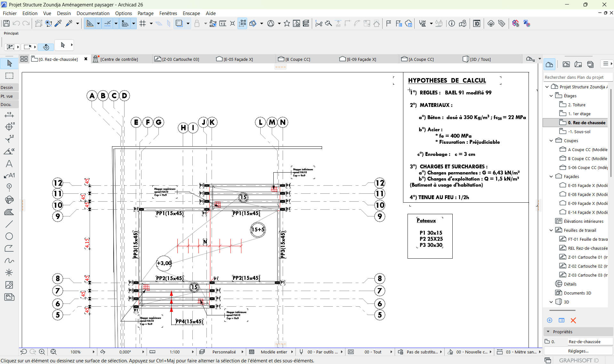The height and width of the screenshot is (364, 614).
Task: Activate the Text tool in the toolbox
Action: [x=9, y=164]
